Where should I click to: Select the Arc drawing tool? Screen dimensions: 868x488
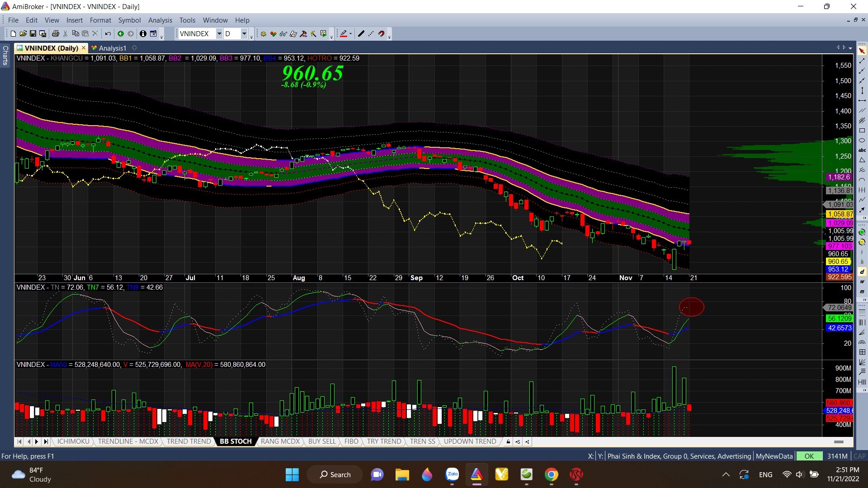click(x=862, y=180)
